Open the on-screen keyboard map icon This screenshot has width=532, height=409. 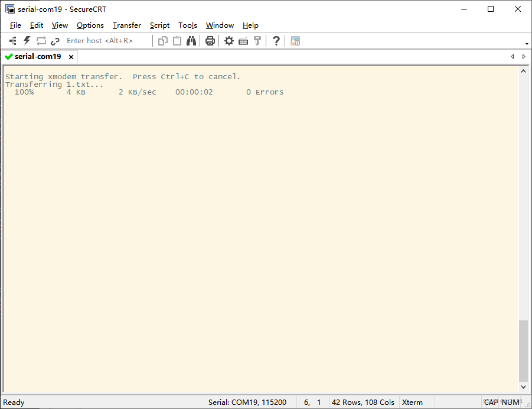click(243, 40)
